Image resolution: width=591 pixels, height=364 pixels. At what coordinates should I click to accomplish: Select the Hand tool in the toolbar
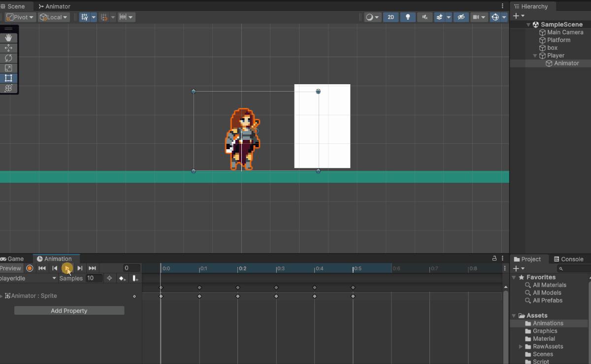pyautogui.click(x=8, y=37)
